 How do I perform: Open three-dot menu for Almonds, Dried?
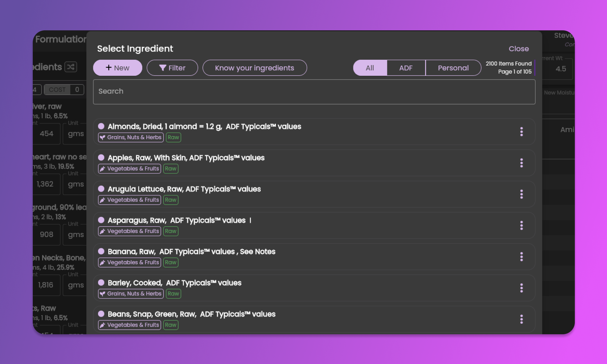point(521,132)
